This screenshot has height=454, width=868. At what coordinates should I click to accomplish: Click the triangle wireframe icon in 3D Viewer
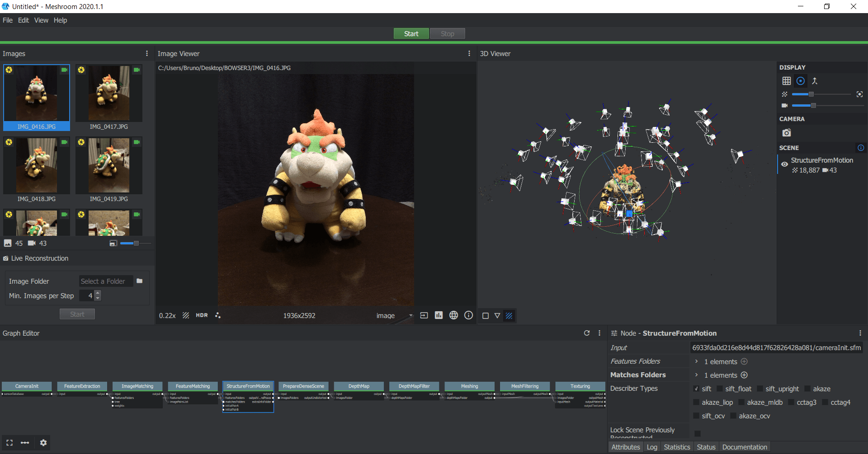coord(497,316)
